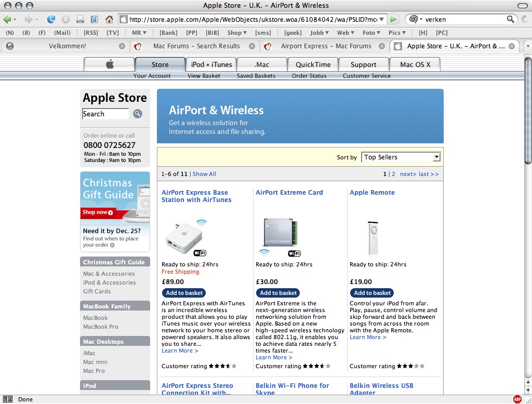Open the Gift Cards sidebar link
Viewport: 532px width, 404px height.
pos(97,291)
